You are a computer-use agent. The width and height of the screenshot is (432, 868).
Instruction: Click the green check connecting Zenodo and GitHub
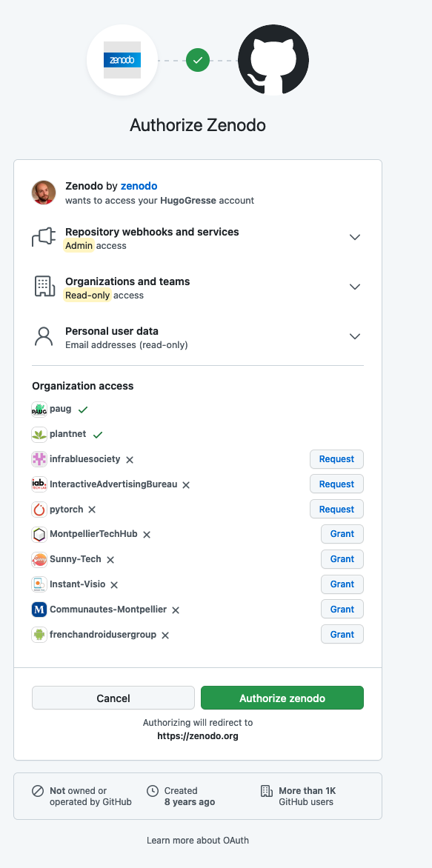[197, 59]
